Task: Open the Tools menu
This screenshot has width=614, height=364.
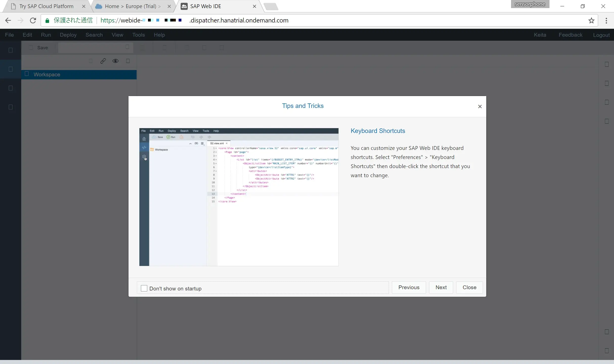Action: click(138, 35)
